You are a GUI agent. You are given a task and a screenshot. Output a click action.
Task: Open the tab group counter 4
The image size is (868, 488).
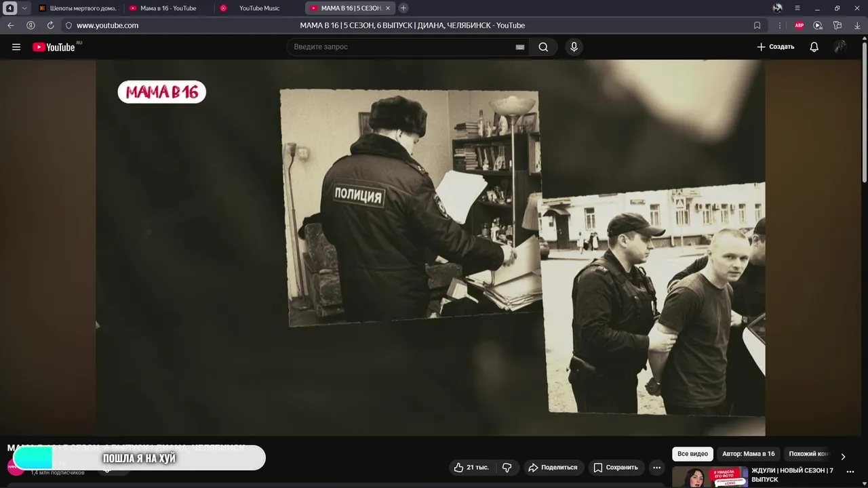[x=9, y=8]
